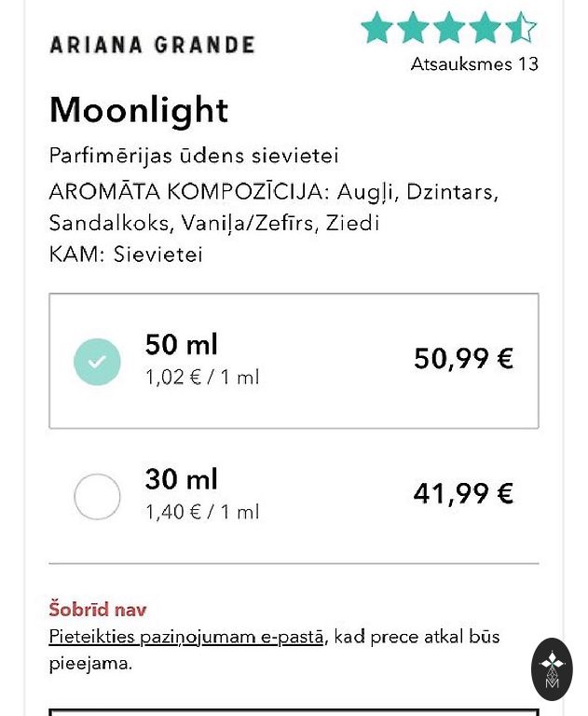Click the fourth rating star
This screenshot has height=716, width=588.
pos(485,28)
